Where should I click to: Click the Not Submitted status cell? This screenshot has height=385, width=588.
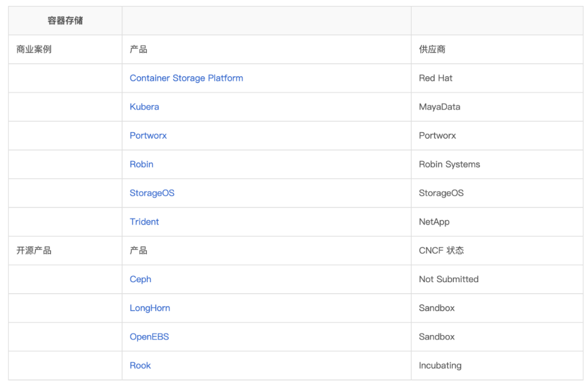point(449,280)
